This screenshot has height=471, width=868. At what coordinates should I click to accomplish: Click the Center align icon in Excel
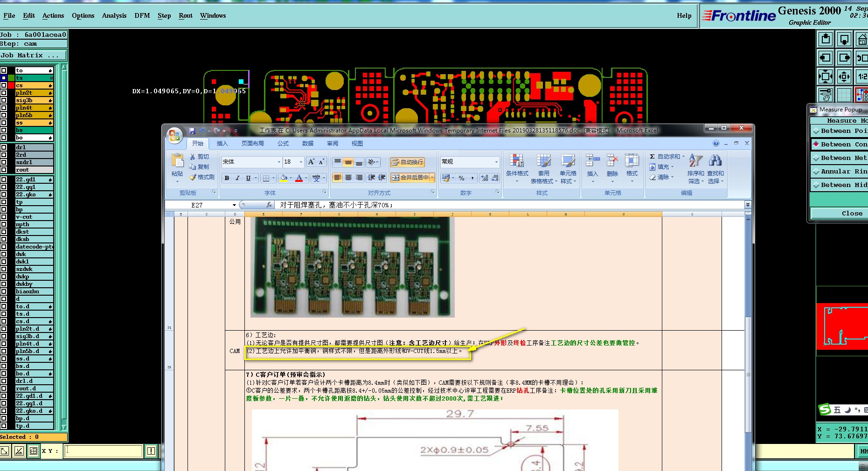point(348,178)
